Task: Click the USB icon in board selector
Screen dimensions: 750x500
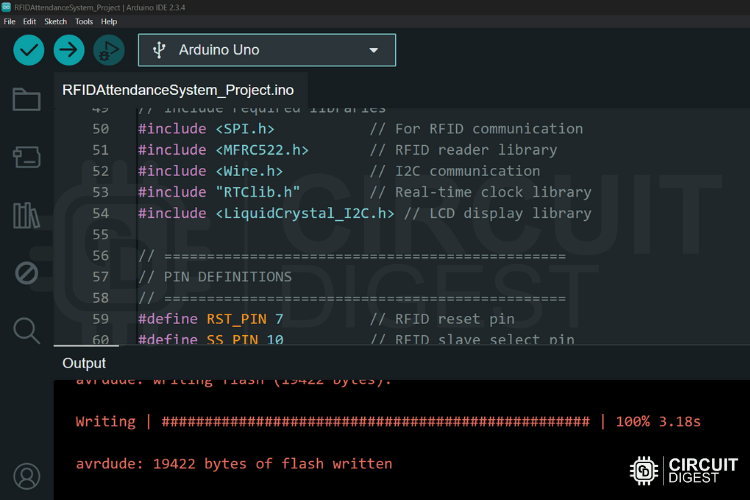Action: pyautogui.click(x=159, y=50)
